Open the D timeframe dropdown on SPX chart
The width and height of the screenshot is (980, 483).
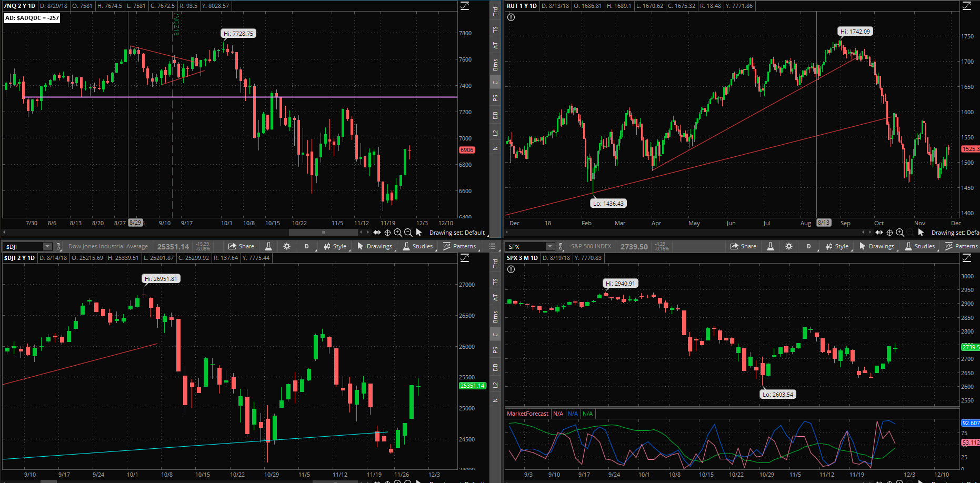click(809, 246)
